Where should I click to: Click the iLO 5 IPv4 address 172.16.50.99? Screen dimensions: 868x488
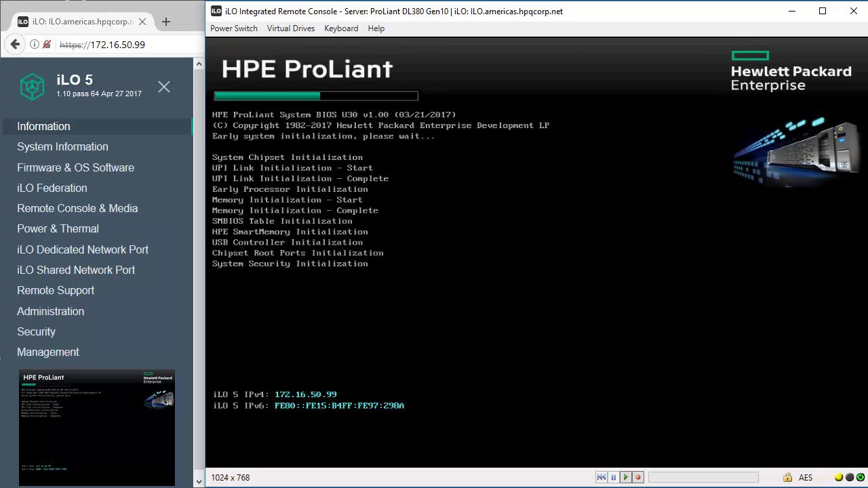[306, 394]
